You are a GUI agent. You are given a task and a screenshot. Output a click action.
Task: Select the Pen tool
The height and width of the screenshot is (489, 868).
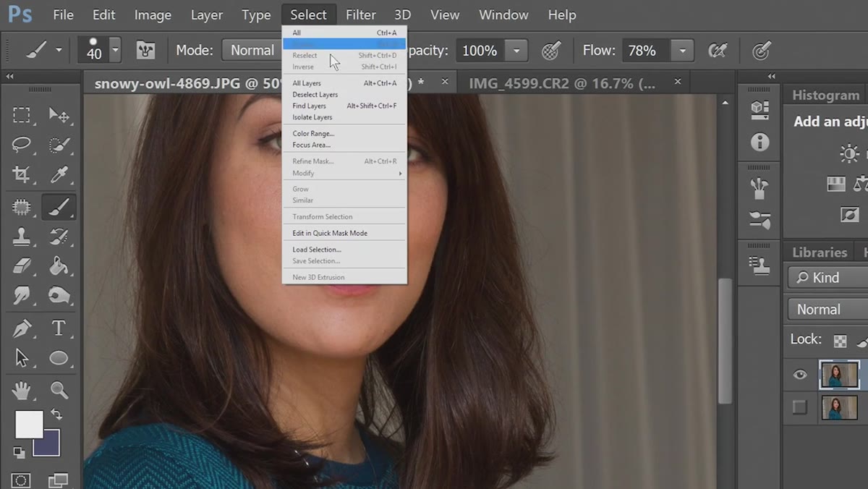click(22, 328)
